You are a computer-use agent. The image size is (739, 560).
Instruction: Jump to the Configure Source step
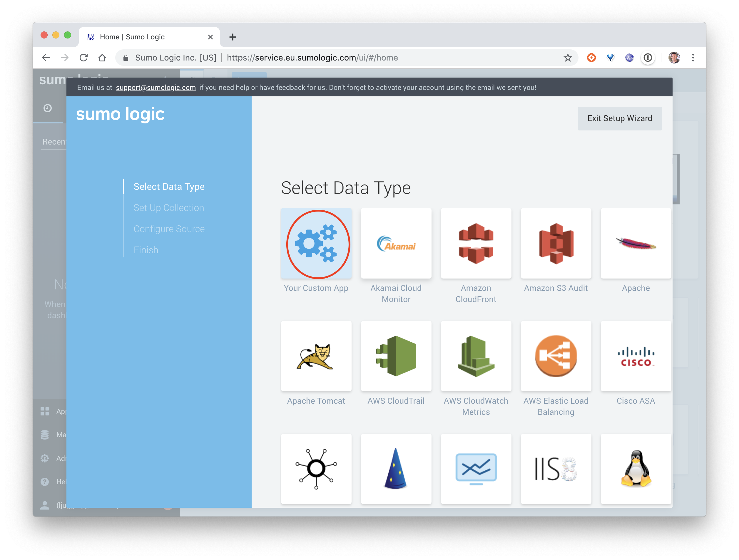pyautogui.click(x=169, y=229)
